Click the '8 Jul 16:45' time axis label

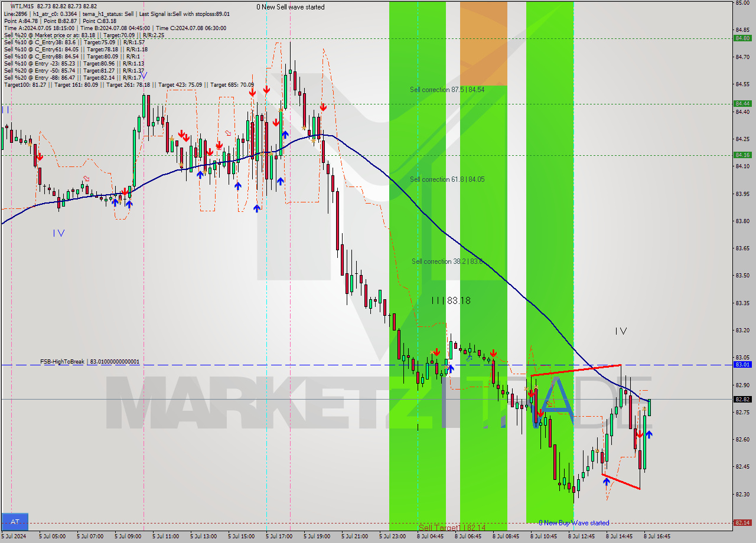[657, 537]
